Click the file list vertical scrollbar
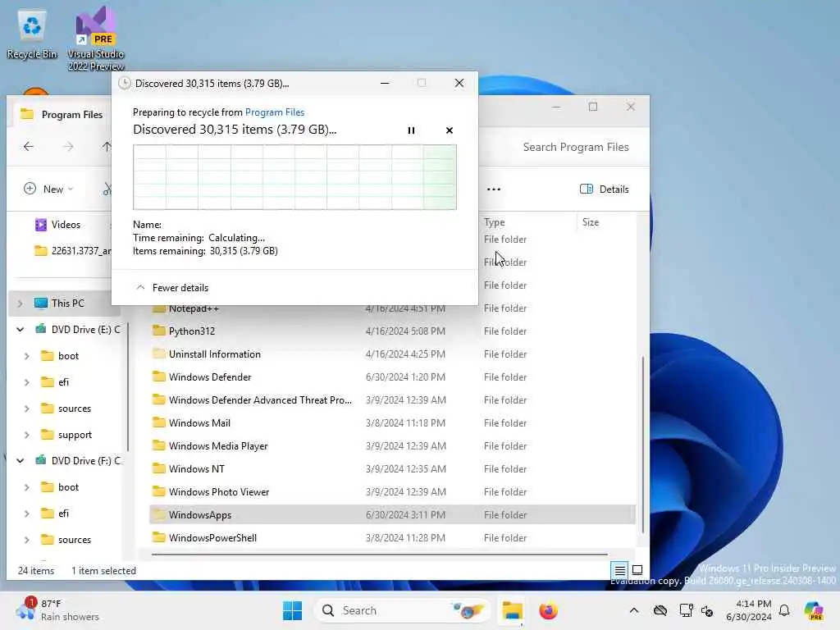Screen dimensions: 840x630 coord(643,445)
